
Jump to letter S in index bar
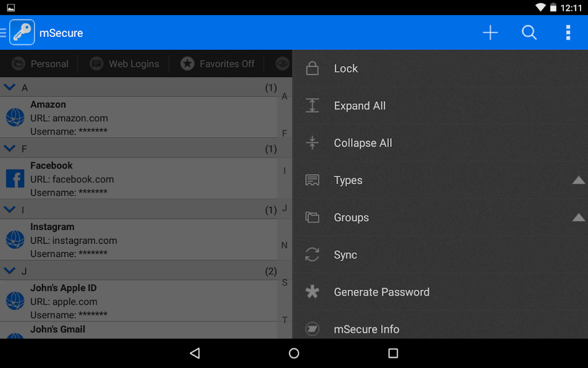[x=285, y=283]
